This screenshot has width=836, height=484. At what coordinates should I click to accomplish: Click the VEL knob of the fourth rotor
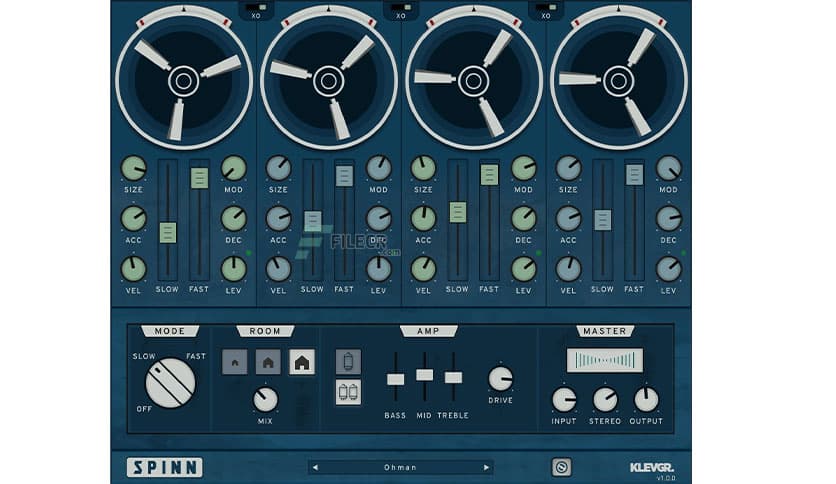pos(568,269)
